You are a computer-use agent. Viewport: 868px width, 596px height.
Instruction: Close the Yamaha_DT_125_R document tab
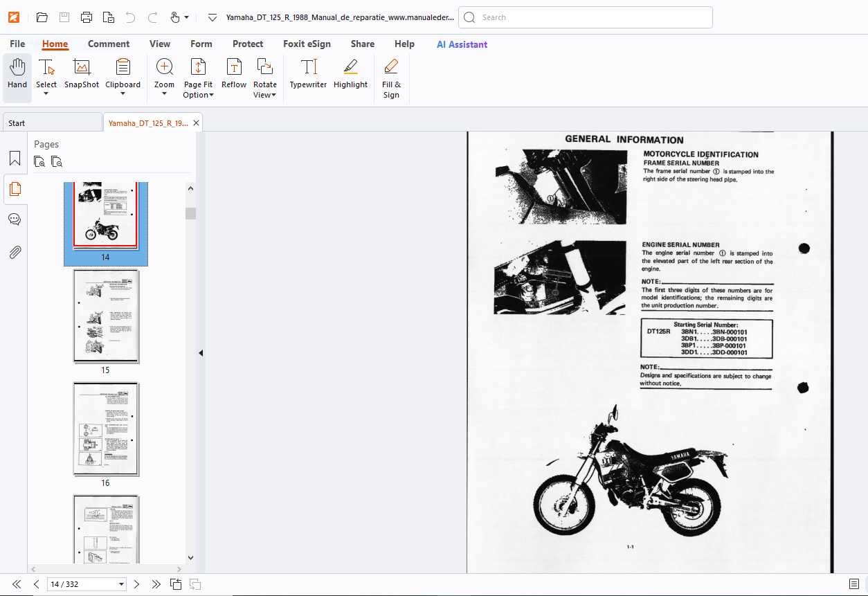196,123
